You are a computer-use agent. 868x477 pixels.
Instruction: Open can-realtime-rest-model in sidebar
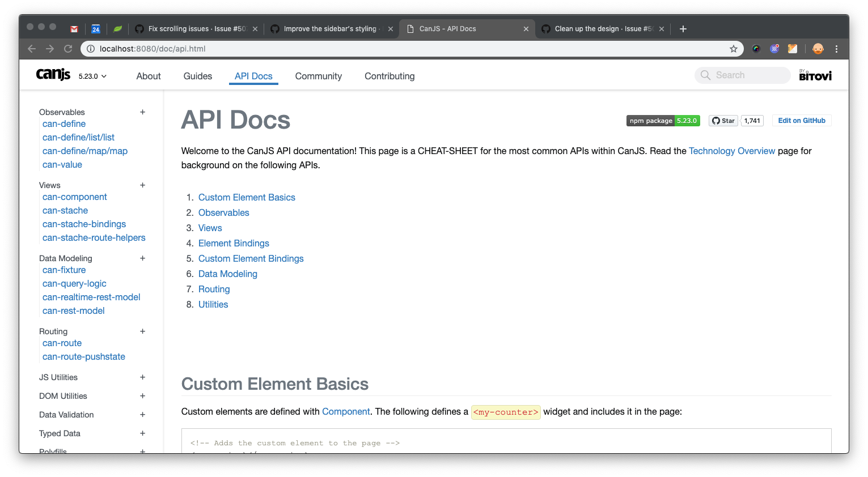[91, 297]
